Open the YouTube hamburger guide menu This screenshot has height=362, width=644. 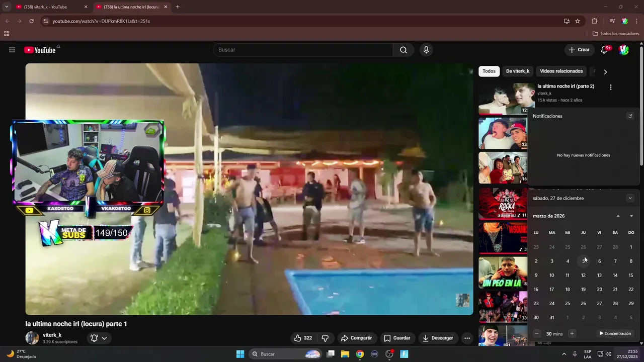(12, 50)
